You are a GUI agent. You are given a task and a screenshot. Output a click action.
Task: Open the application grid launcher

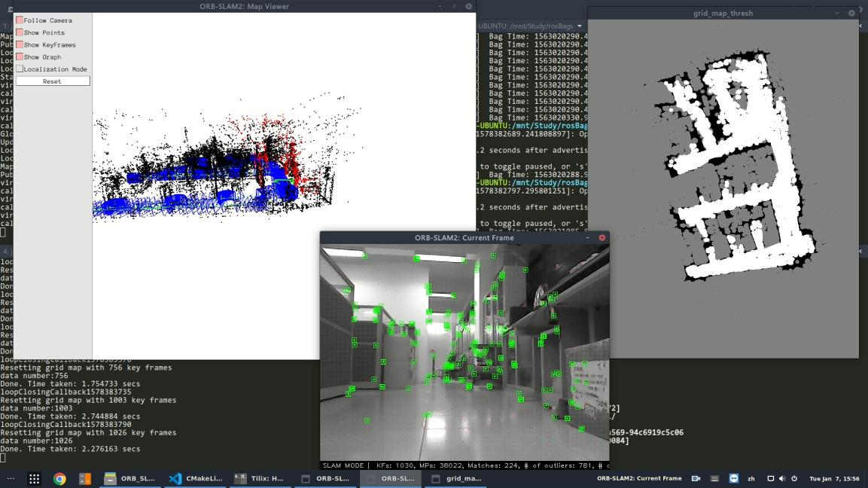coord(35,478)
